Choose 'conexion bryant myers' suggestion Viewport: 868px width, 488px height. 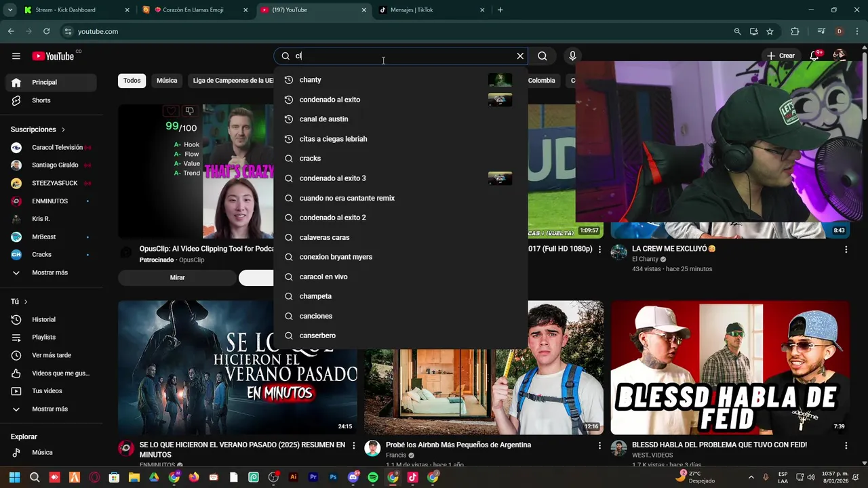tap(400, 257)
